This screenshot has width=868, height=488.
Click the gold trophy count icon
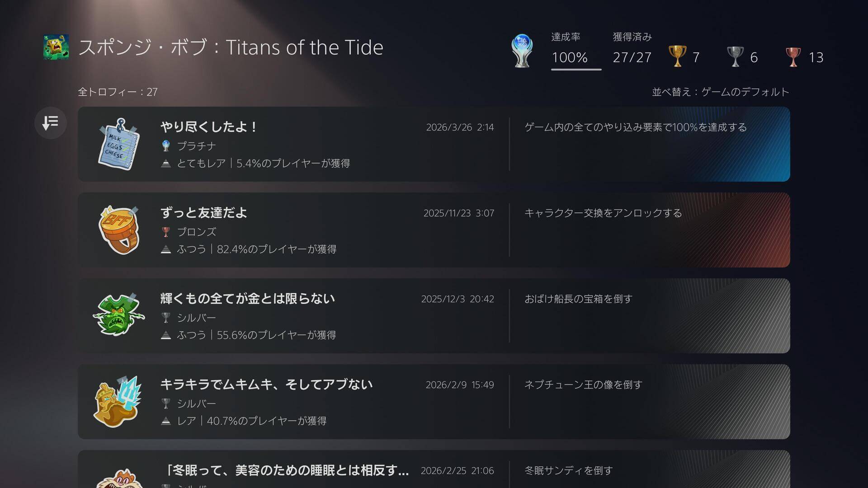tap(677, 56)
